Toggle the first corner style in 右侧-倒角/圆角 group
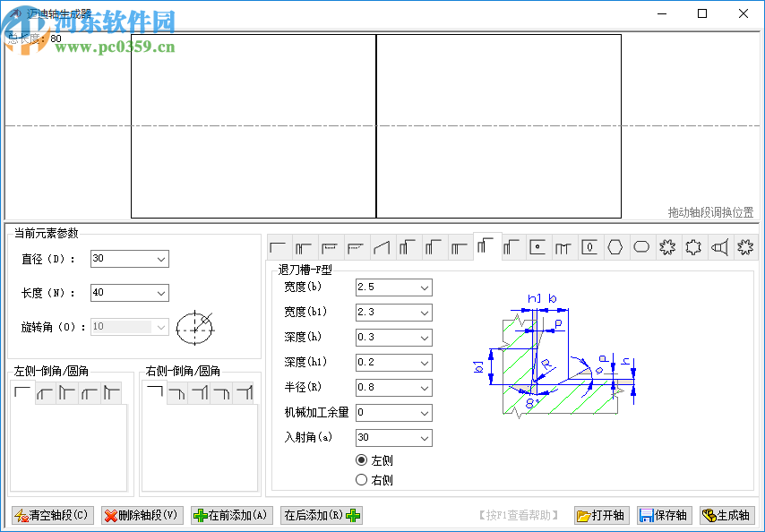This screenshot has height=532, width=765. click(x=155, y=392)
